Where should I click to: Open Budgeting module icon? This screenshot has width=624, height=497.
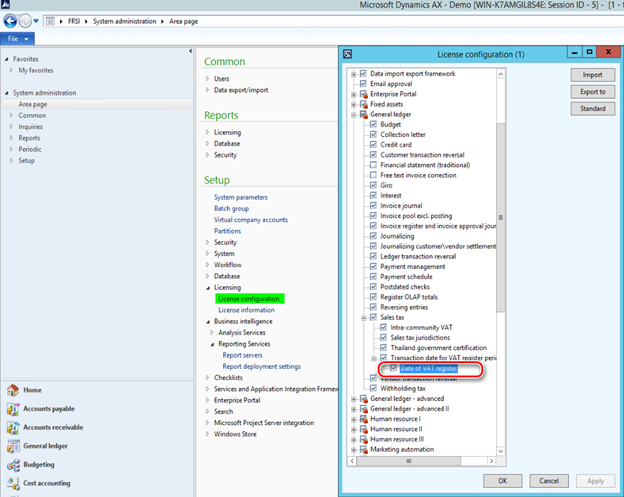coord(13,464)
